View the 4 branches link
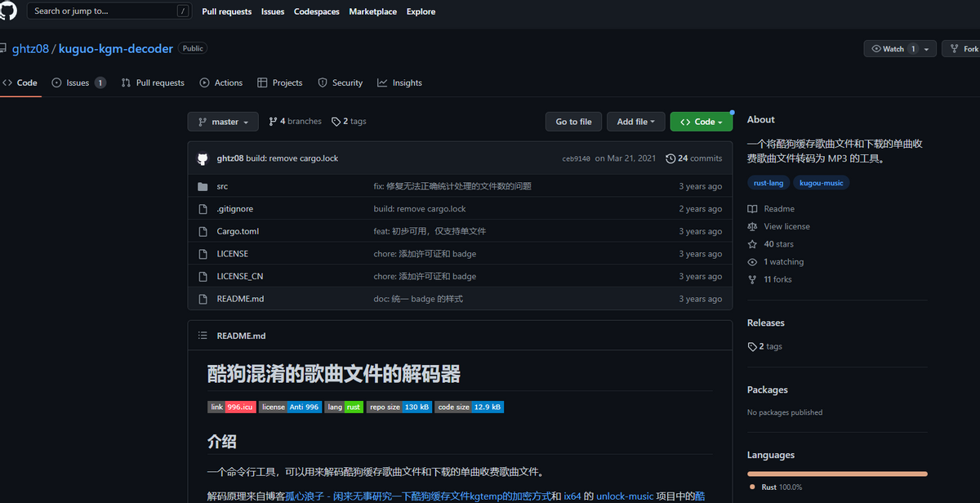This screenshot has height=503, width=980. [295, 122]
